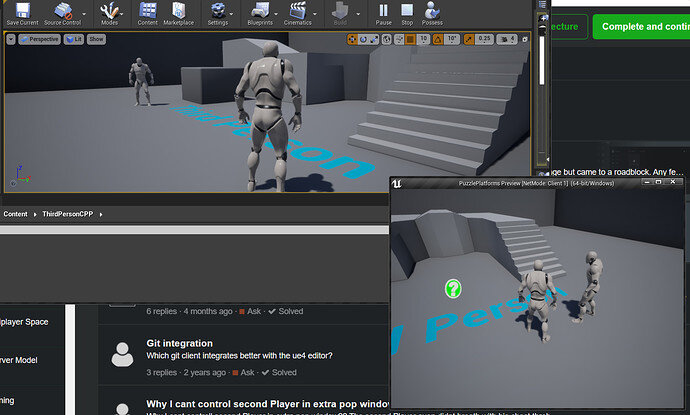Viewport: 690px width, 415px height.
Task: Click the PuzzlePlatforms Preview title bar
Action: [x=536, y=183]
